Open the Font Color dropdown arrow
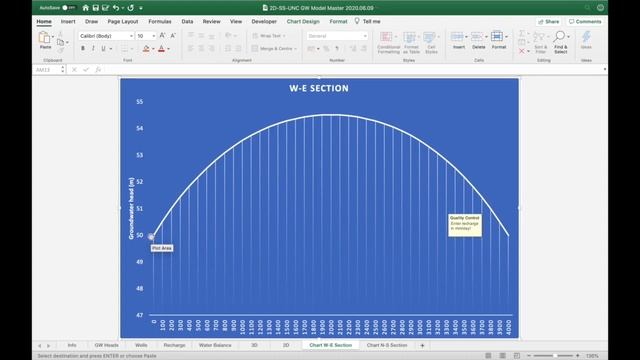This screenshot has width=640, height=360. coord(168,49)
